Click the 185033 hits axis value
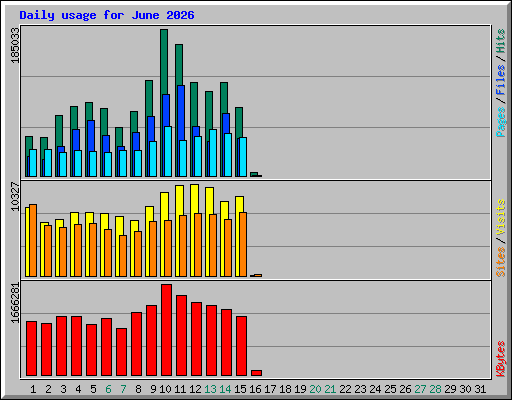This screenshot has width=512, height=400. pos(15,45)
